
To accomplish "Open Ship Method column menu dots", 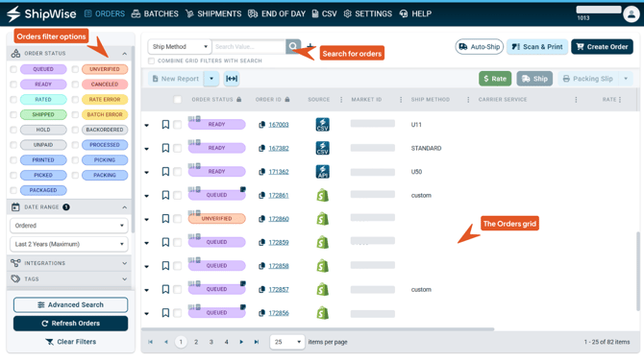I will tap(468, 99).
